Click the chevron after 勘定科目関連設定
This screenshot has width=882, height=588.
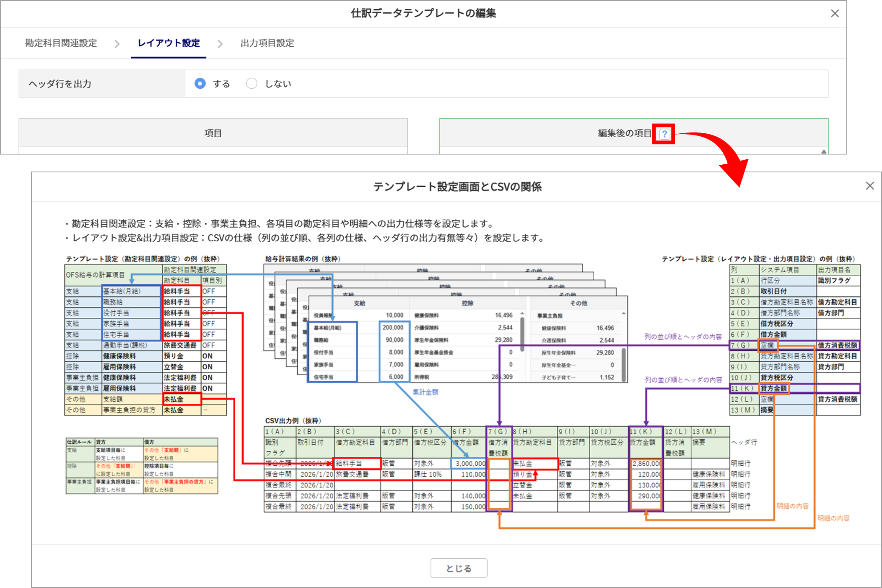coord(117,44)
